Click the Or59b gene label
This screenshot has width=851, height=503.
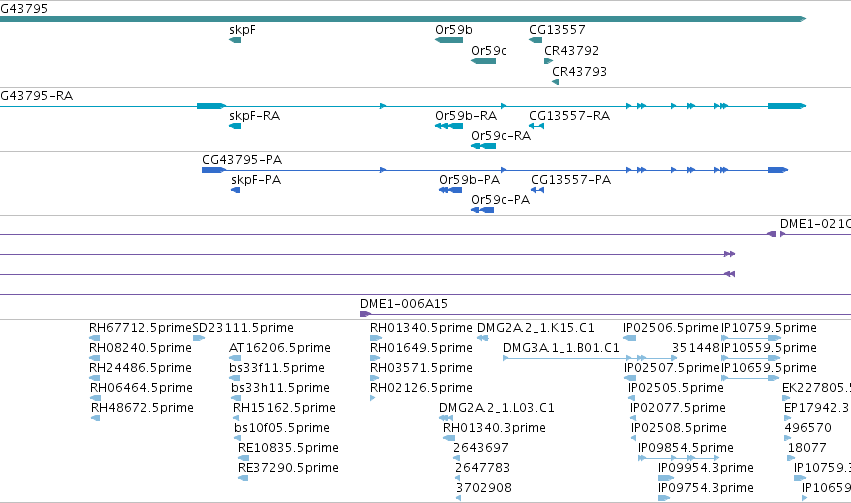point(454,30)
